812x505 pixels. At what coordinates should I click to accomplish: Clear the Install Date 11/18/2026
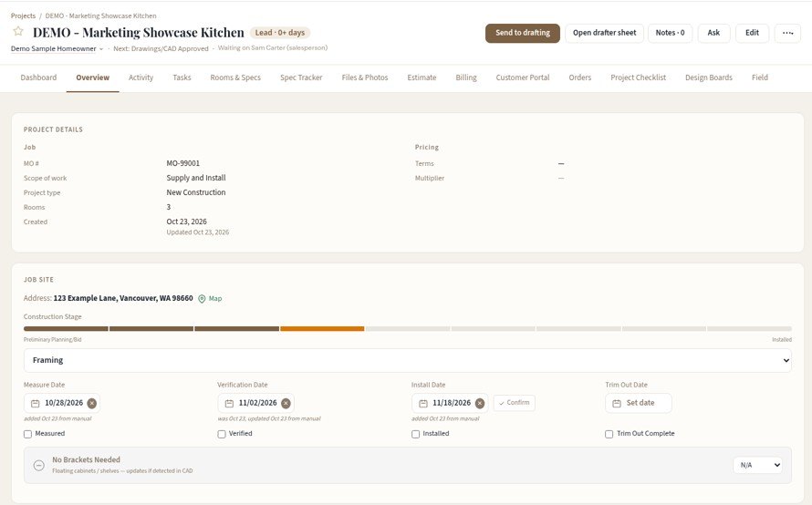coord(480,403)
